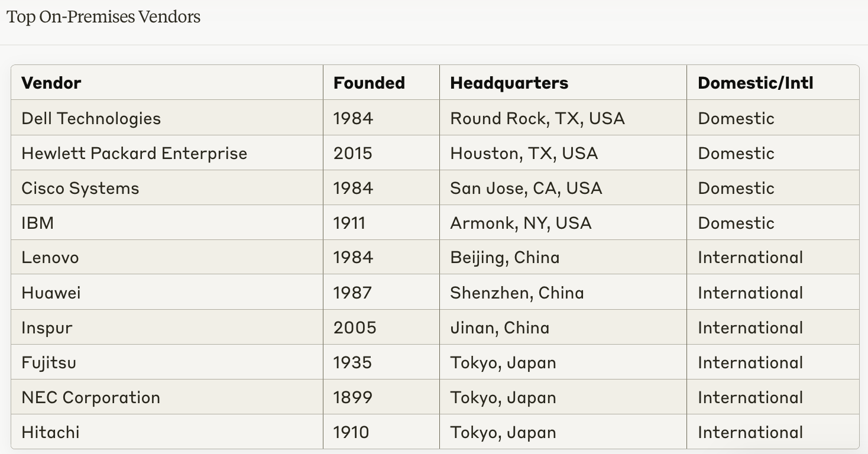Click the "Founded" column header
The image size is (868, 454).
coord(381,83)
